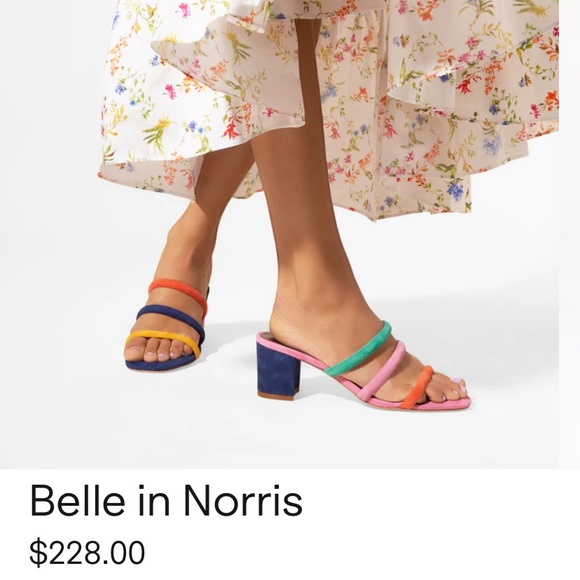This screenshot has height=580, width=580.
Task: Click the word "Norris" in the title
Action: click(x=243, y=501)
